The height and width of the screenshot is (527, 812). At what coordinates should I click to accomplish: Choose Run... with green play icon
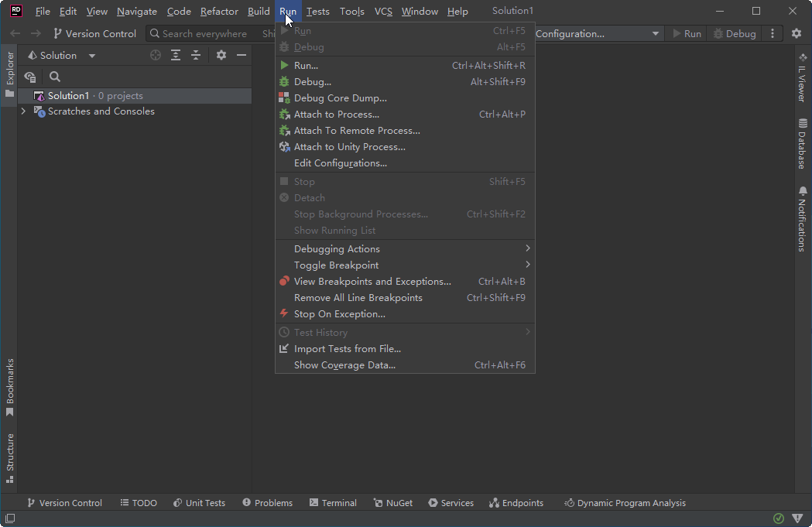click(x=405, y=66)
